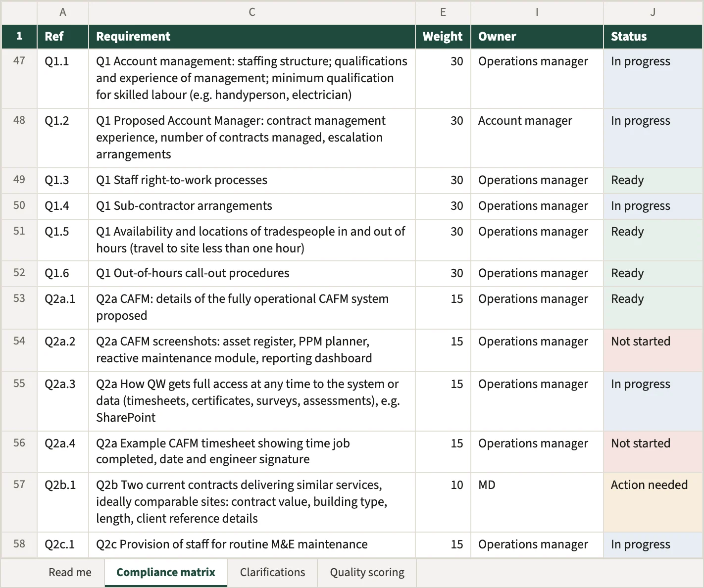Select column C header
The height and width of the screenshot is (588, 704).
click(x=252, y=12)
